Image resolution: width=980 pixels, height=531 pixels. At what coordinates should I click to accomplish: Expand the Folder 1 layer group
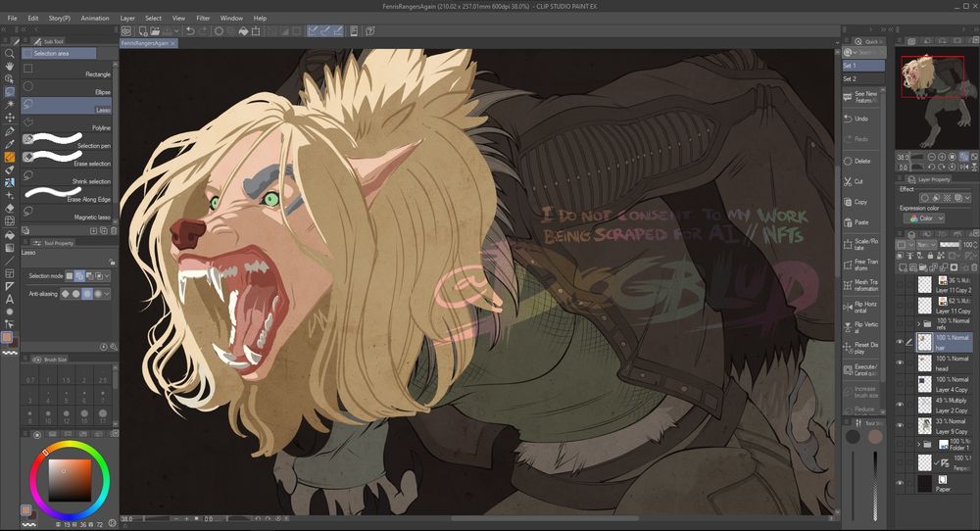tap(918, 444)
